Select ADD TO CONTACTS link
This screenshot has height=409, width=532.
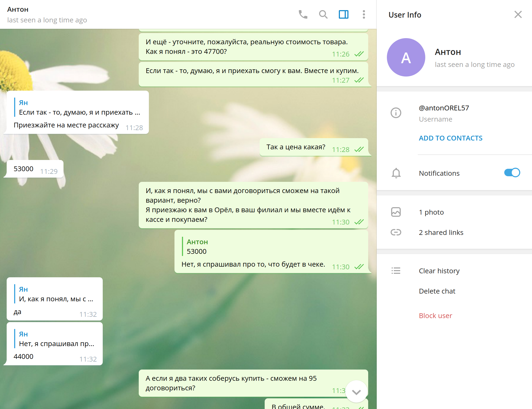tap(450, 138)
